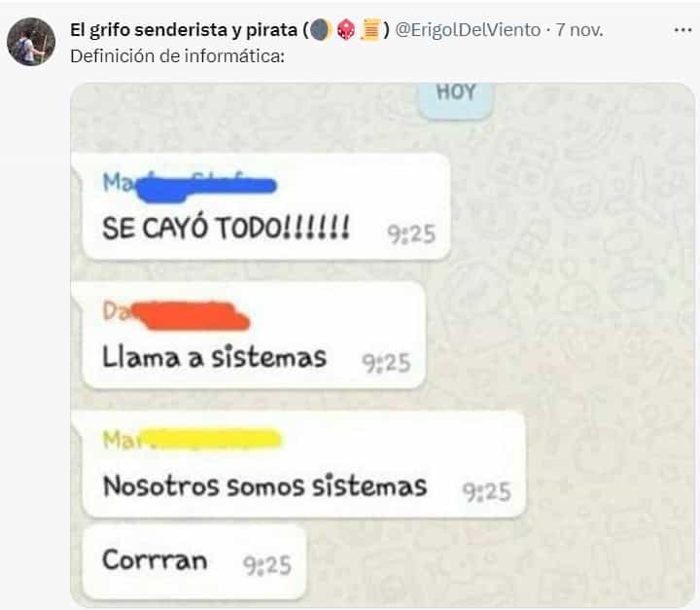
Task: Open the three-dot more options menu
Action: point(682,30)
